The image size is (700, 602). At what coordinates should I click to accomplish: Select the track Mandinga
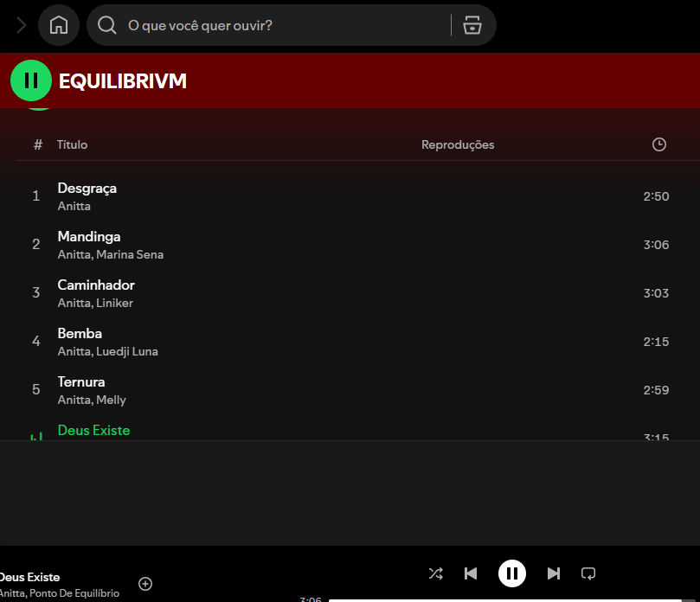pyautogui.click(x=89, y=236)
